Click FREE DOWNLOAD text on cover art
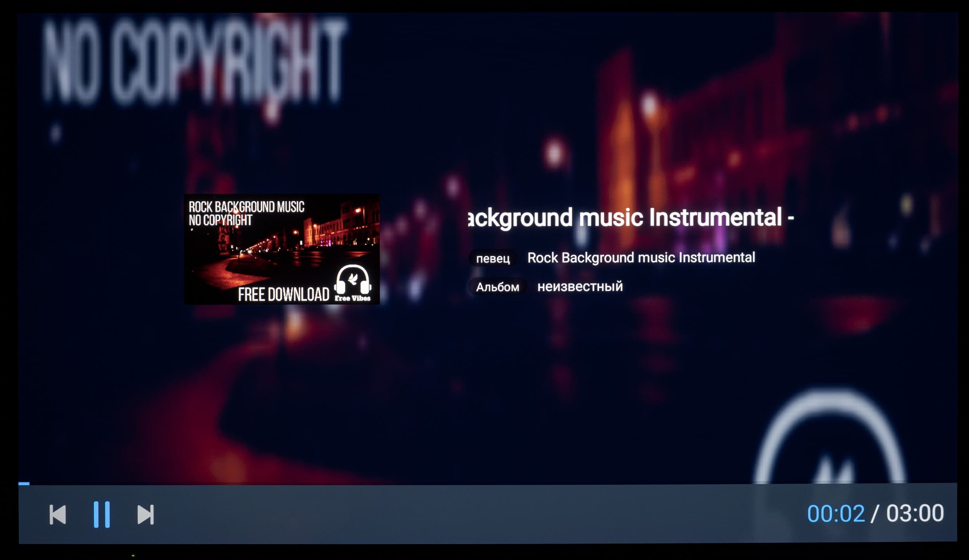This screenshot has width=969, height=560. 283,295
